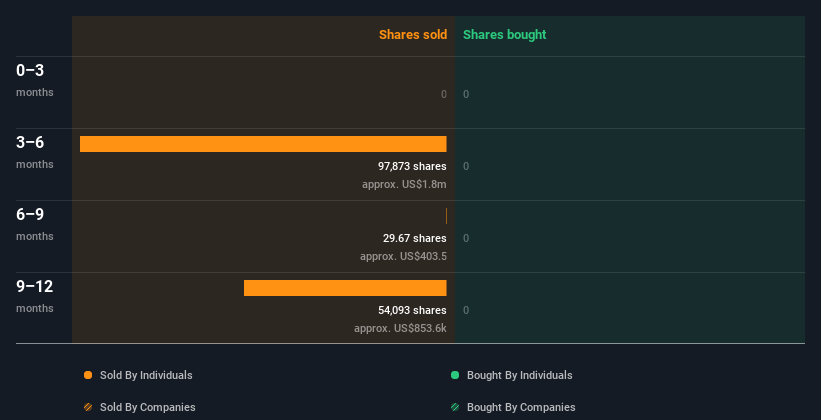The image size is (821, 420).
Task: Click the 54,093 shares value
Action: tap(412, 310)
